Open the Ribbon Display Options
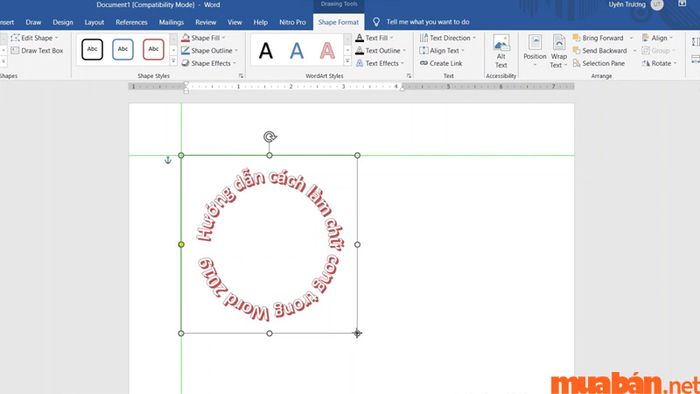700x394 pixels. pos(682,4)
